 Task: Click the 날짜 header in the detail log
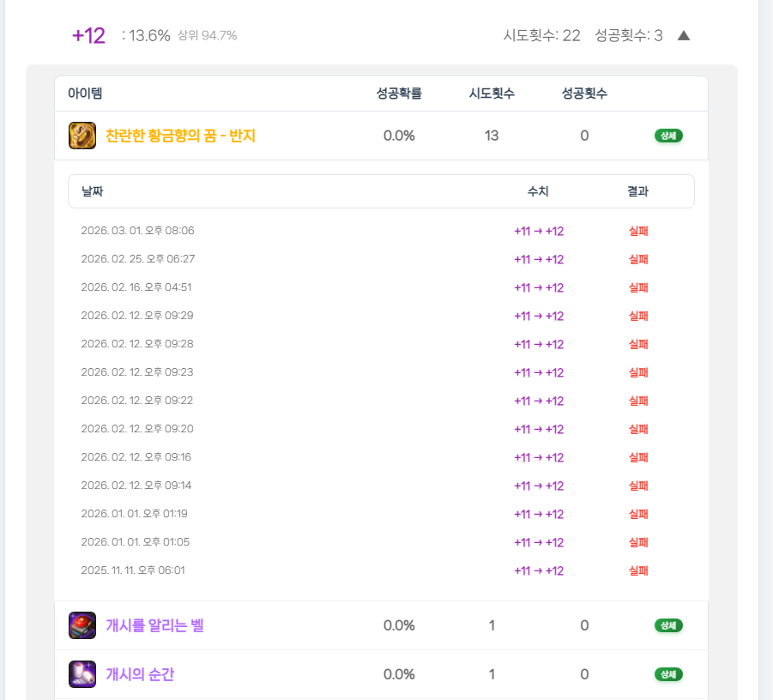[92, 191]
